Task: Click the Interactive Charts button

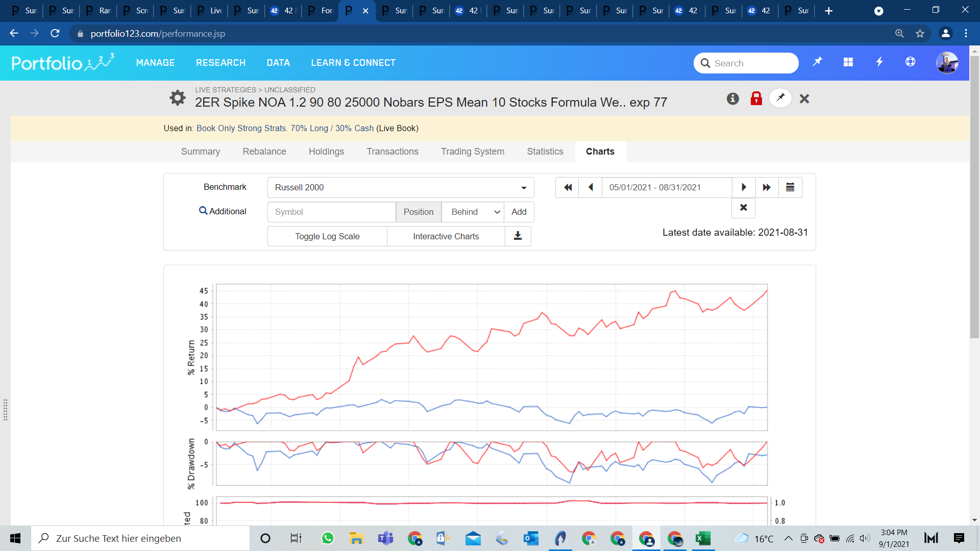Action: (x=446, y=236)
